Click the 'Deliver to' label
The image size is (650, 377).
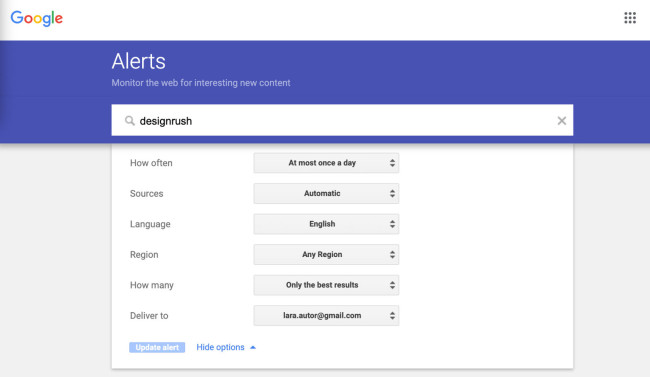tap(149, 316)
